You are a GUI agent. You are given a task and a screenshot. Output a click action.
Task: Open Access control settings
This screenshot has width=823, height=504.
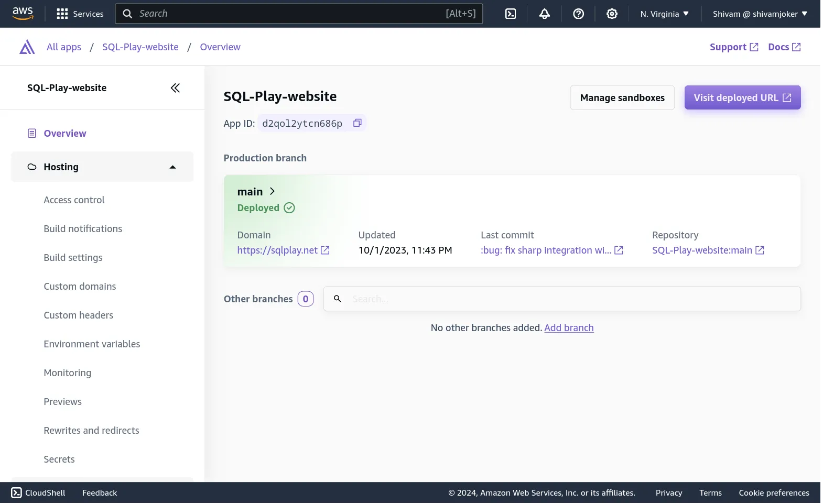pos(74,200)
